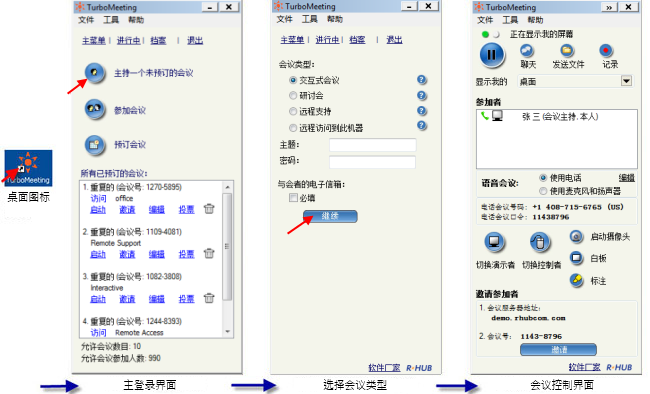This screenshot has height=394, width=650.
Task: Expand the 显示我的 桌面 dropdown
Action: 626,81
